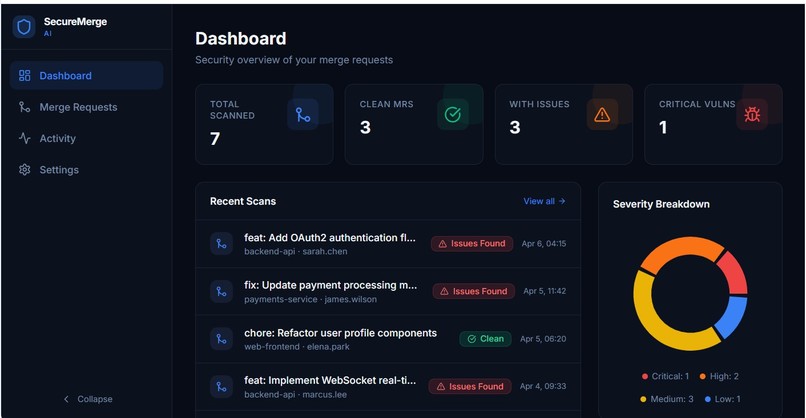
Task: Click the Total Scanned value 7
Action: (215, 139)
